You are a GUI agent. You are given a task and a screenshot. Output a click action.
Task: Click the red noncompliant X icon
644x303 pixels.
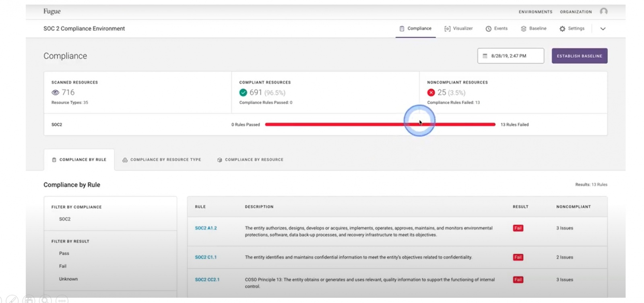[431, 92]
